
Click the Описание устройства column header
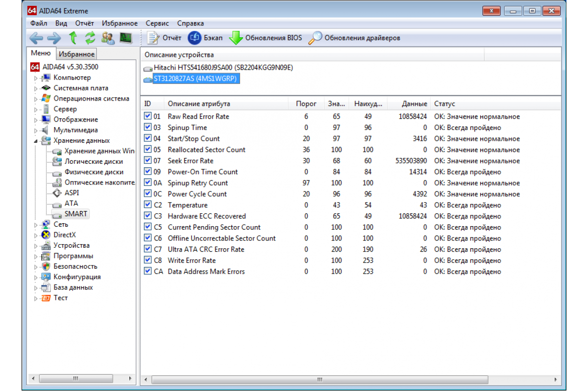pos(313,54)
